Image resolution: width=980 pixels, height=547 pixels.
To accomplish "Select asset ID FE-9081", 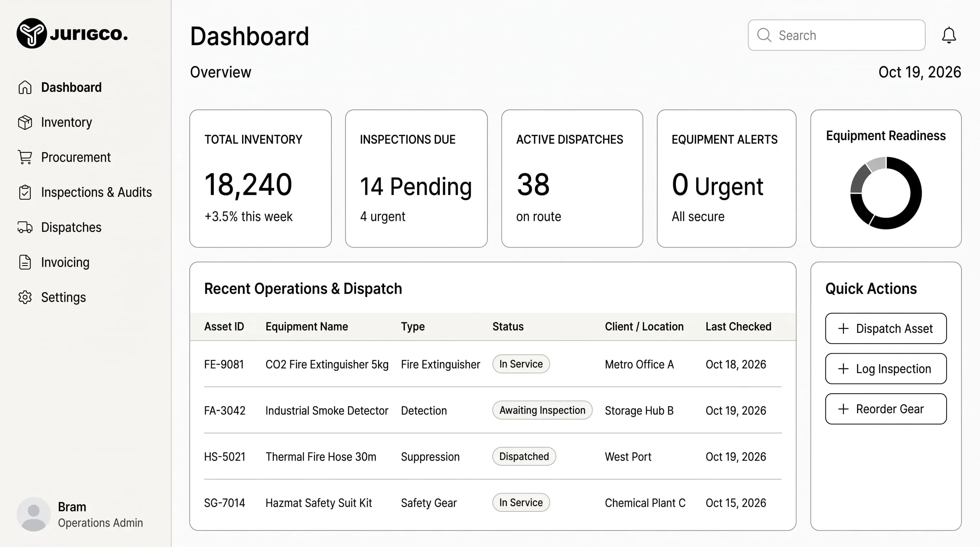I will (x=224, y=364).
